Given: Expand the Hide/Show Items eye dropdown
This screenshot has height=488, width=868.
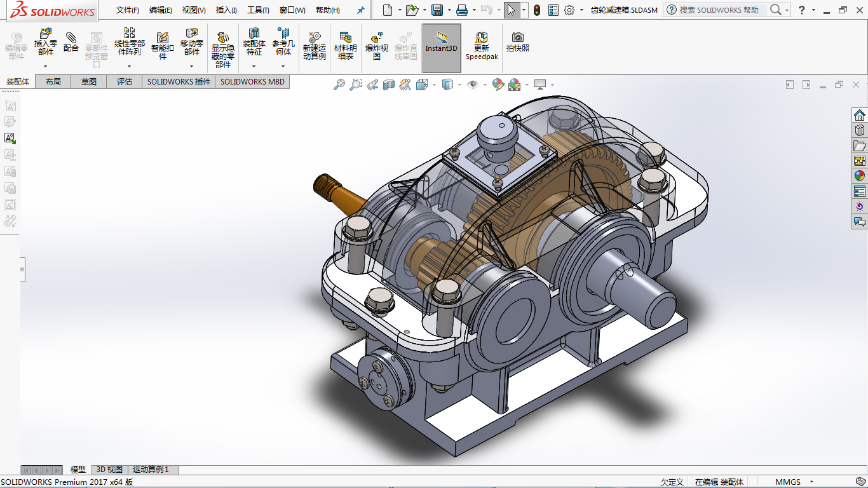Looking at the screenshot, I should [x=485, y=85].
